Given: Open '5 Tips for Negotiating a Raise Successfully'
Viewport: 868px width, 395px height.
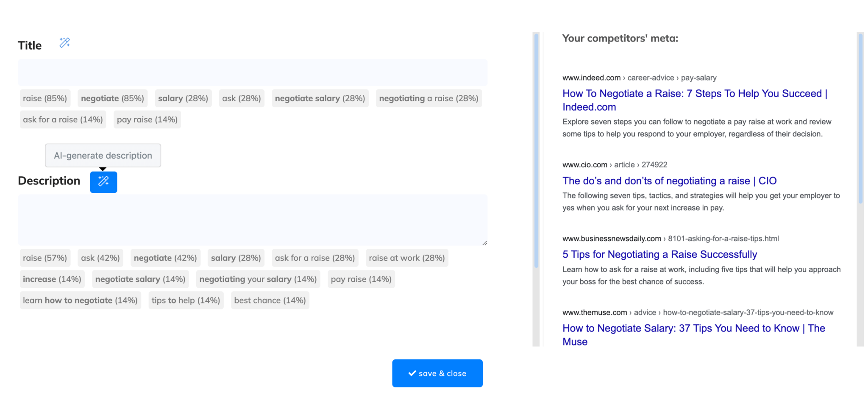Looking at the screenshot, I should coord(659,255).
